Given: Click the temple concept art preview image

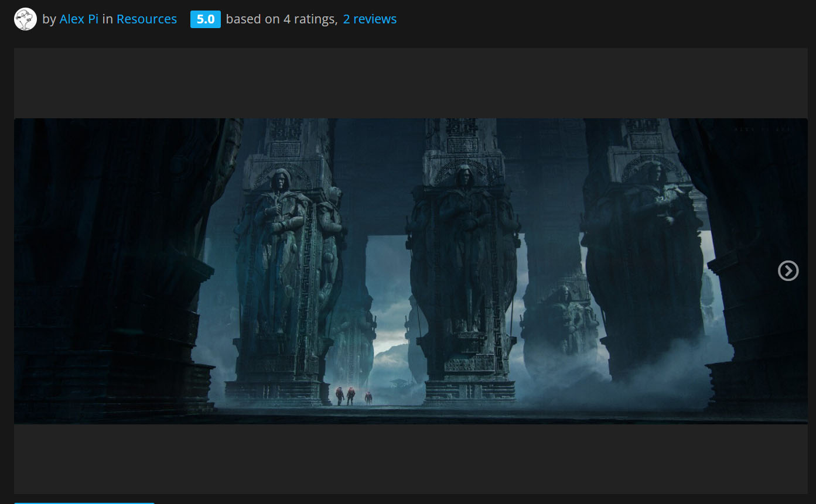Looking at the screenshot, I should pyautogui.click(x=411, y=271).
